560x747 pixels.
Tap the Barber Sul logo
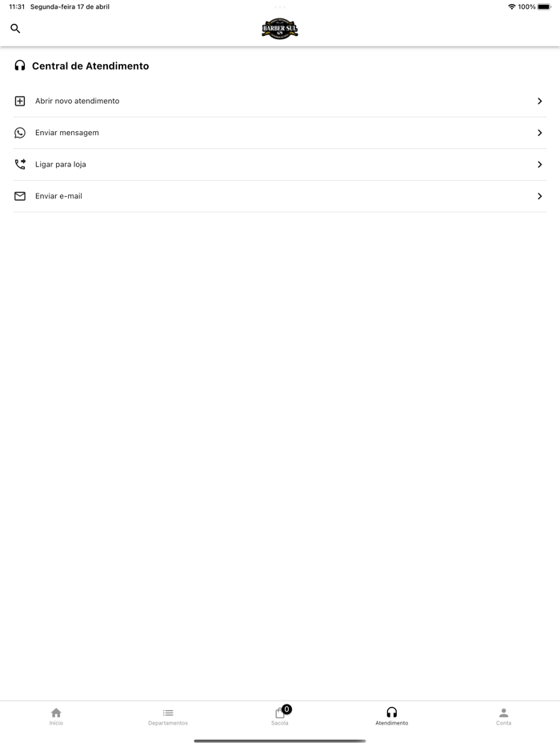tap(280, 29)
